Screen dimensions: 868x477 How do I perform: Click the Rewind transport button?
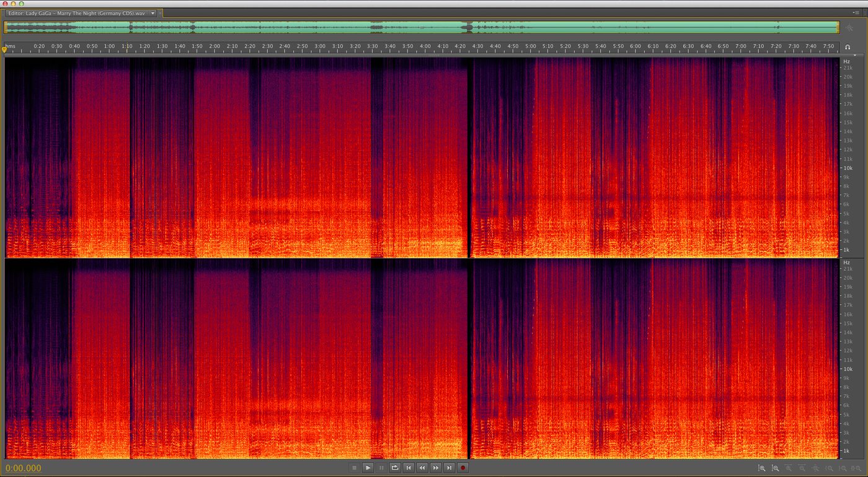tap(422, 468)
